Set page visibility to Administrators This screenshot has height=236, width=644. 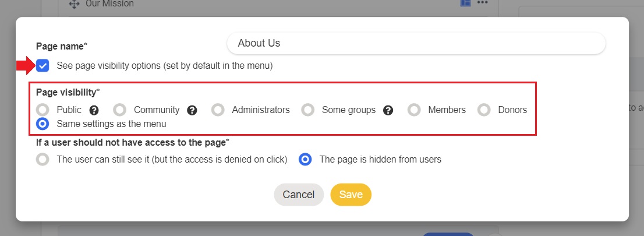tap(218, 110)
